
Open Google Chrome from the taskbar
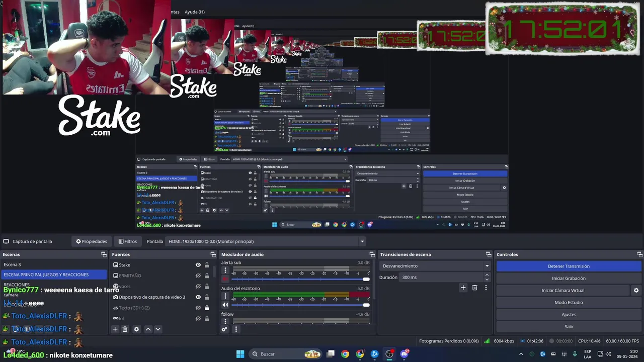point(345,354)
